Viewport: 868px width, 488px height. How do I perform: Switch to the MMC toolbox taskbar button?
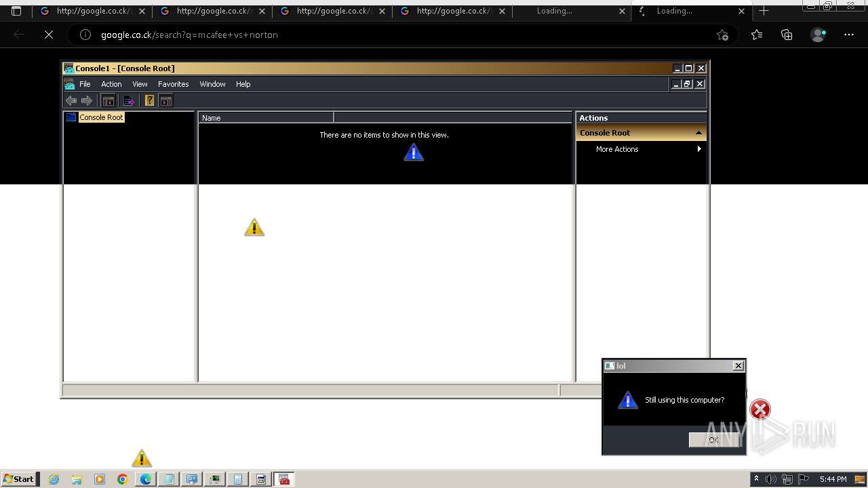point(284,479)
